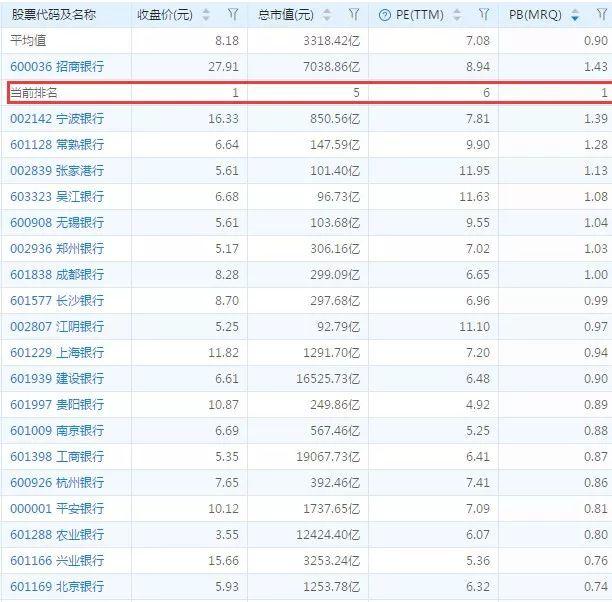Filter the 总市值(元) column
The width and height of the screenshot is (612, 602).
point(354,15)
